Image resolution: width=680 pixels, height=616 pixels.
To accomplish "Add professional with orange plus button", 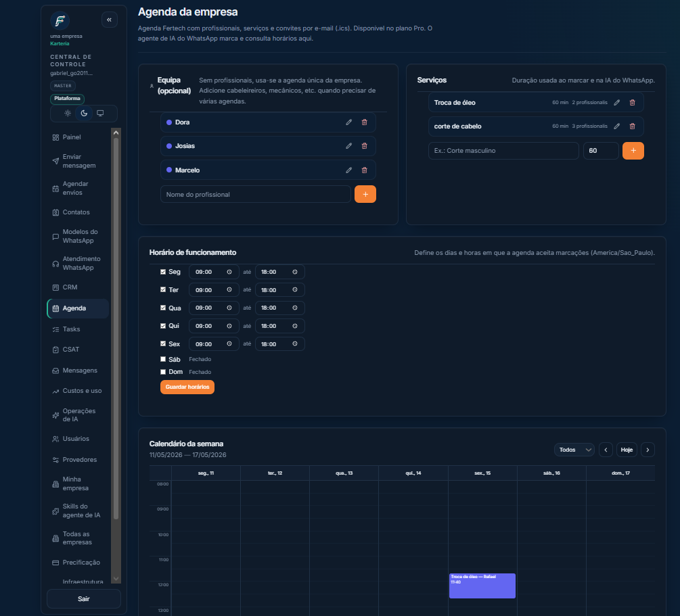I will 365,194.
